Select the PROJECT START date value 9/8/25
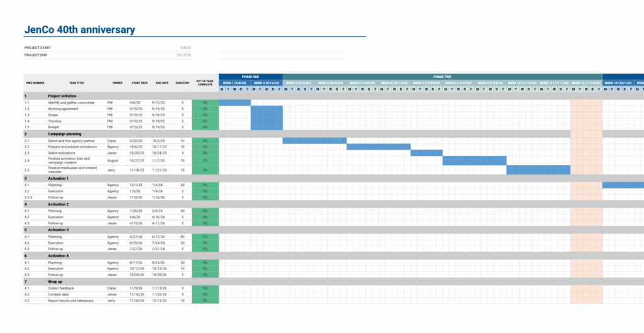 [186, 48]
